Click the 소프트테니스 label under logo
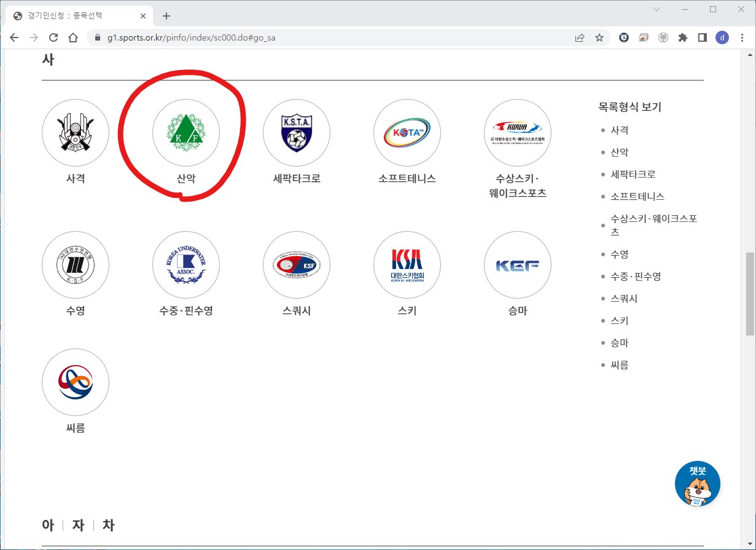Screen dimensions: 756x550 407,179
